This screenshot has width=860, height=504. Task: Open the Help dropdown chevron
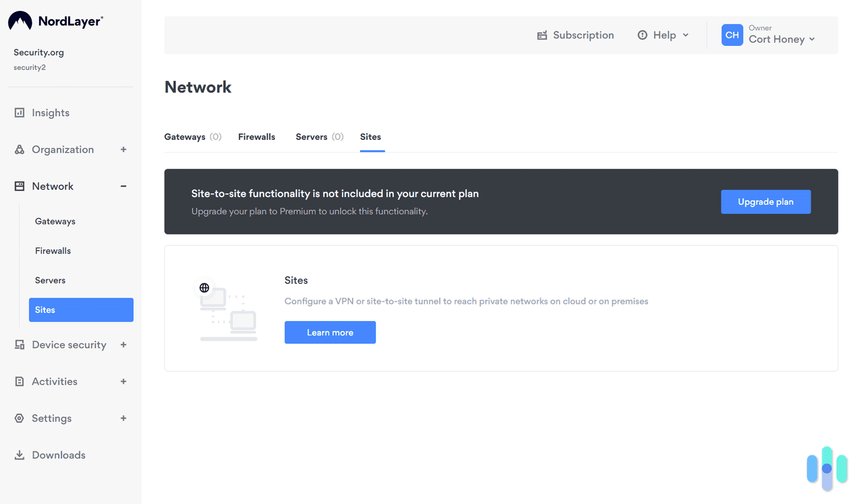tap(687, 35)
